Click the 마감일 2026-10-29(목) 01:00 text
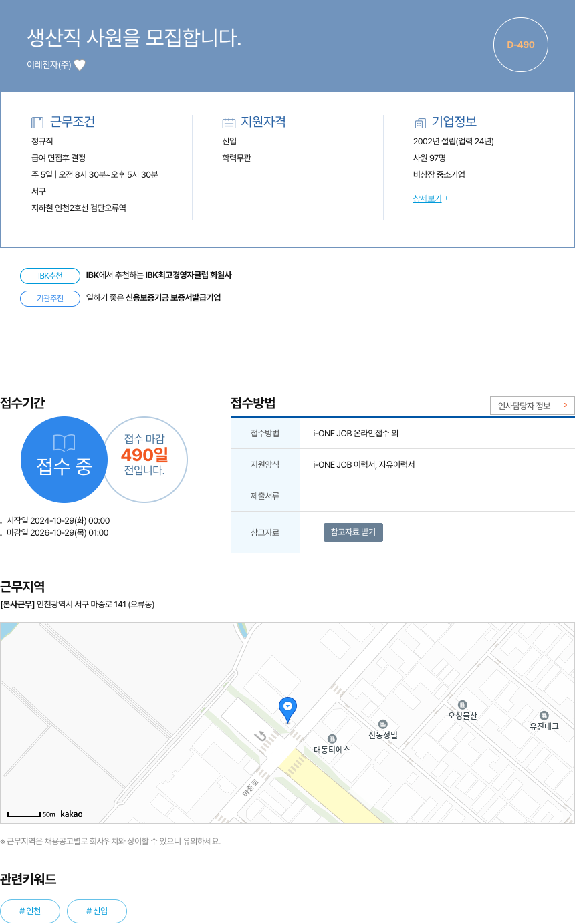 57,532
